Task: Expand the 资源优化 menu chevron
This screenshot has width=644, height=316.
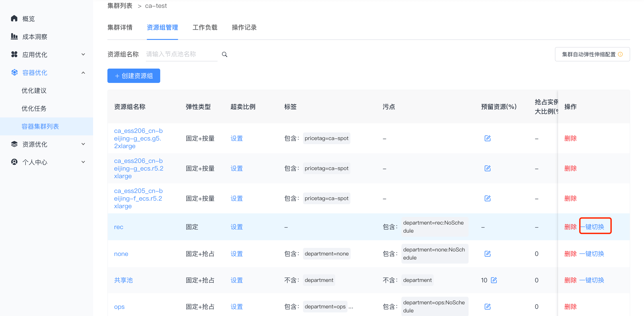Action: coord(83,144)
